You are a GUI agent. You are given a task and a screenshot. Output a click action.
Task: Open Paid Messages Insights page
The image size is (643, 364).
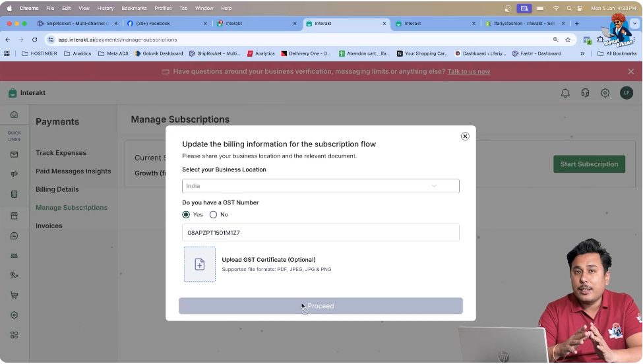click(x=73, y=171)
